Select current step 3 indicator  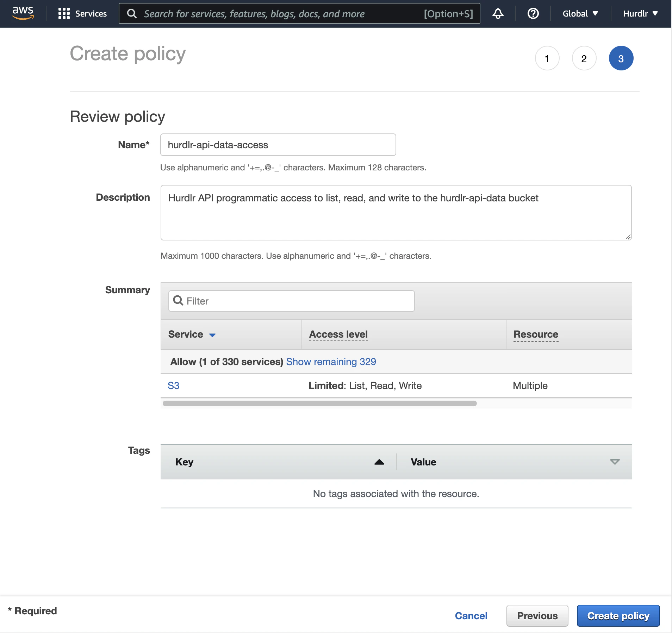pyautogui.click(x=621, y=58)
